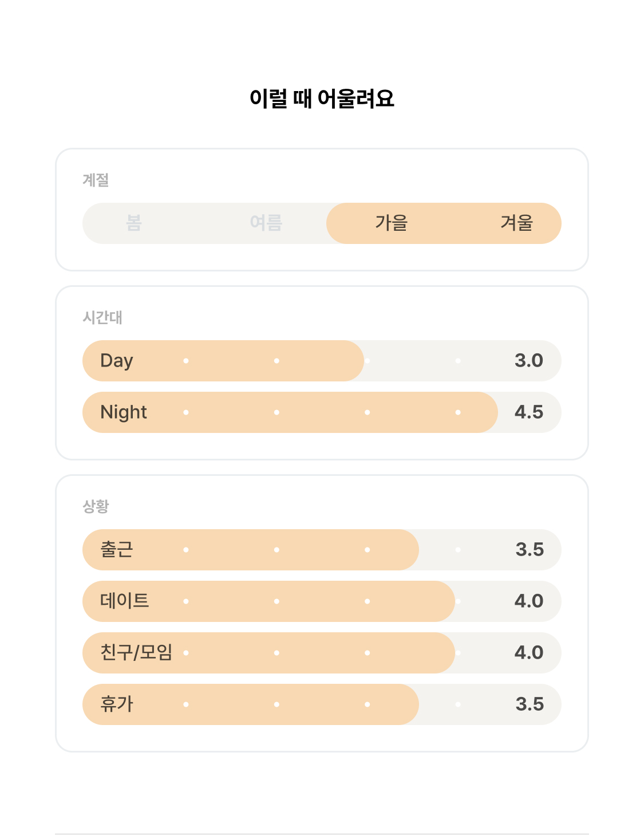Click the 계절 section label
This screenshot has width=644, height=835.
[96, 180]
